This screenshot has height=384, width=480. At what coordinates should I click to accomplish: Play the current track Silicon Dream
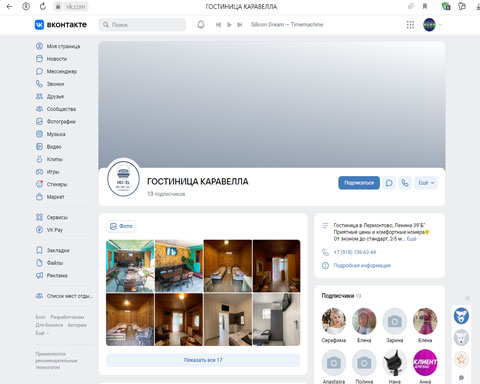coord(229,25)
